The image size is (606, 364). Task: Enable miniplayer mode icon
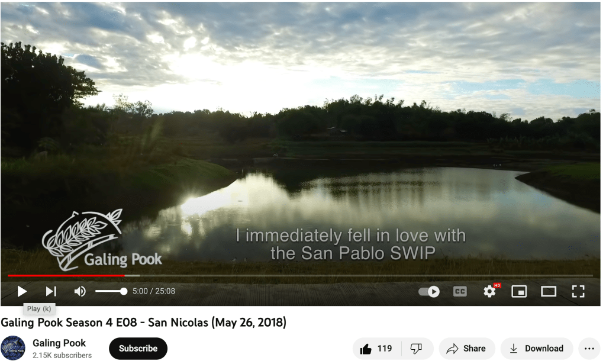click(519, 291)
